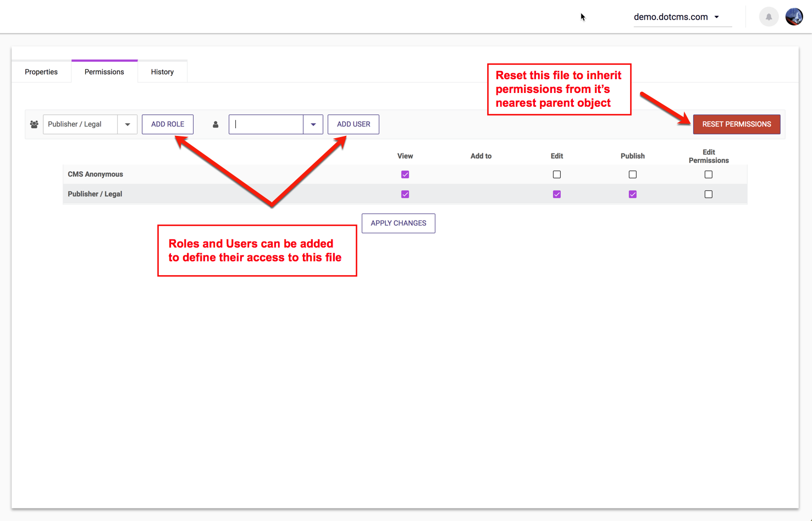Uncheck Edit for Publisher / Legal
Image resolution: width=812 pixels, height=521 pixels.
[x=557, y=194]
